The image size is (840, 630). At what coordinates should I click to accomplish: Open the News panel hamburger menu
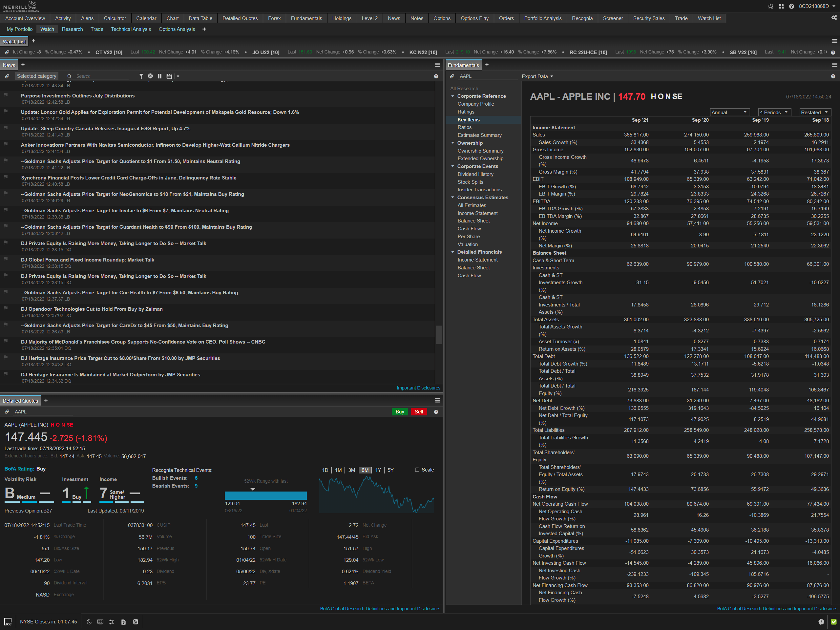pyautogui.click(x=437, y=65)
